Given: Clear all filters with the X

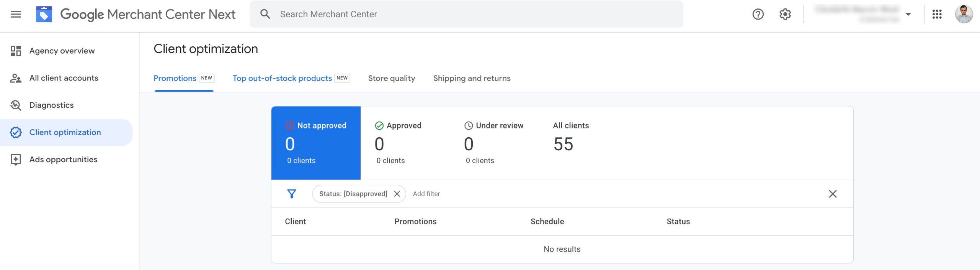Looking at the screenshot, I should click(x=833, y=194).
